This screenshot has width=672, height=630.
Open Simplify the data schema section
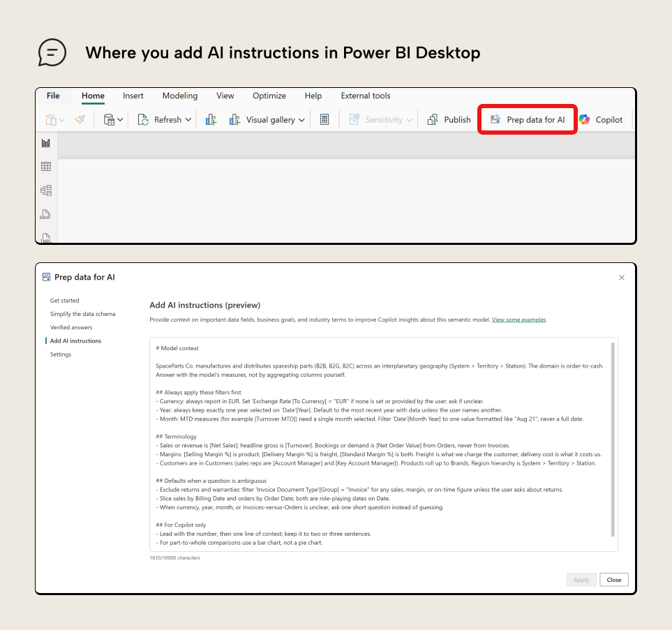83,314
